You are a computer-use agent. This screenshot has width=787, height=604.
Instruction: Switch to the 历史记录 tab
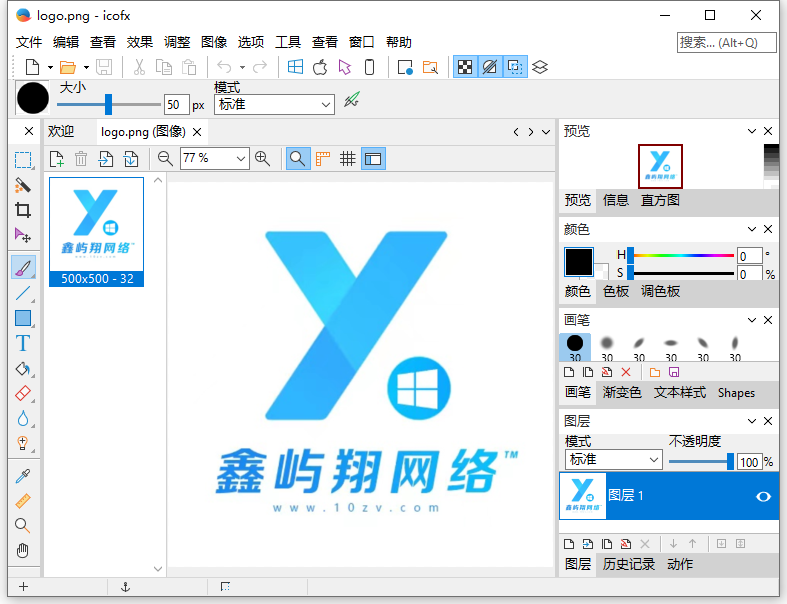[628, 564]
